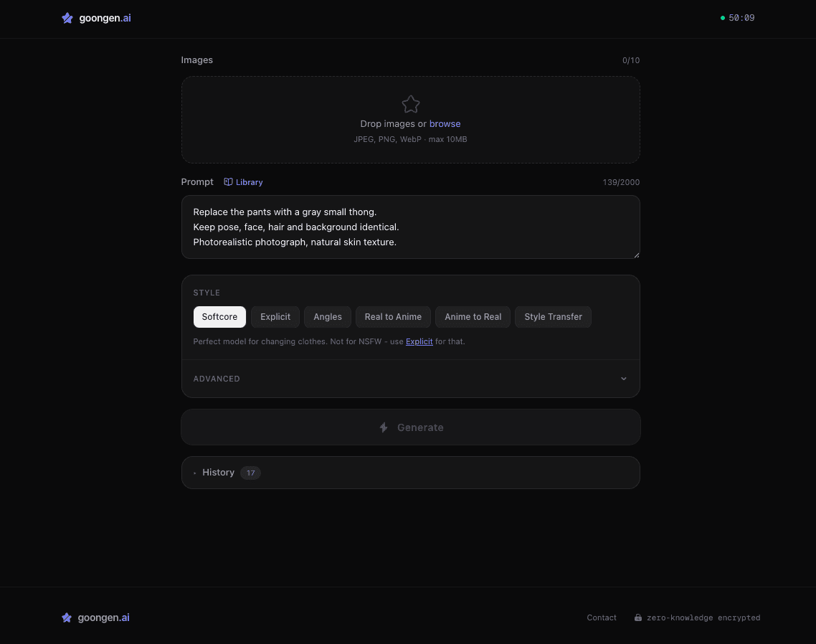The width and height of the screenshot is (816, 644).
Task: Select the Angles style
Action: click(327, 316)
